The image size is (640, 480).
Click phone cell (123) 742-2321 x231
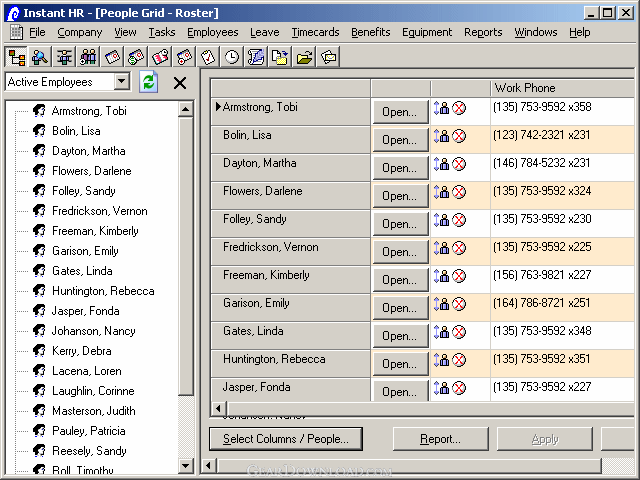click(x=562, y=140)
